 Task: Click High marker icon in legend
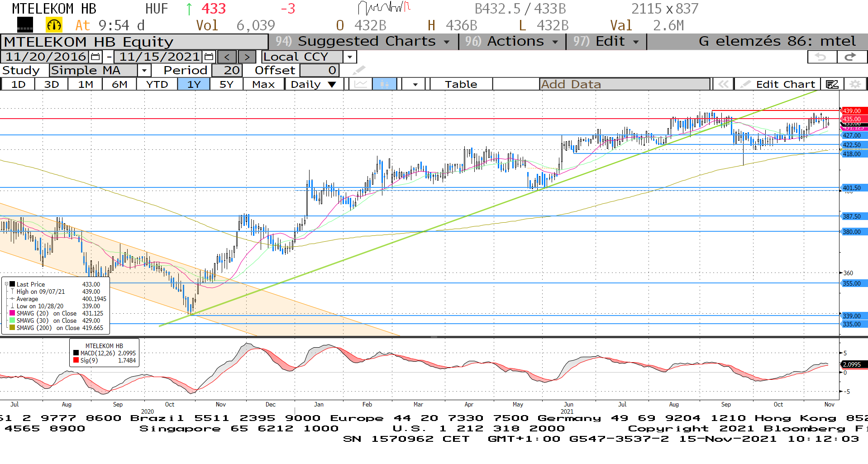[12, 292]
